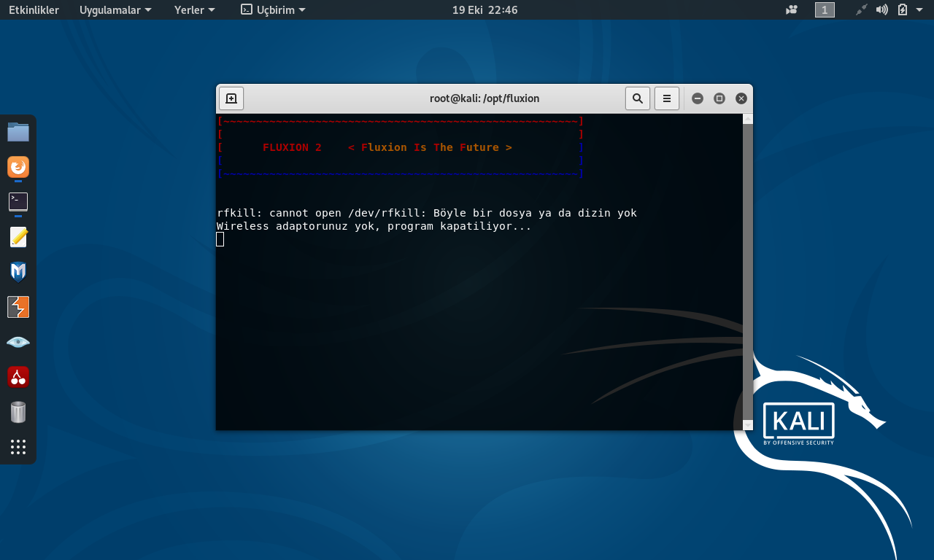934x560 pixels.
Task: Open volume speaker icon in top bar
Action: [x=882, y=9]
